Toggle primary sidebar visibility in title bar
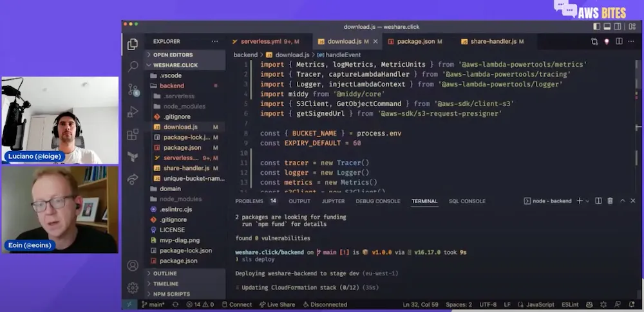This screenshot has height=312, width=644. coord(597,26)
